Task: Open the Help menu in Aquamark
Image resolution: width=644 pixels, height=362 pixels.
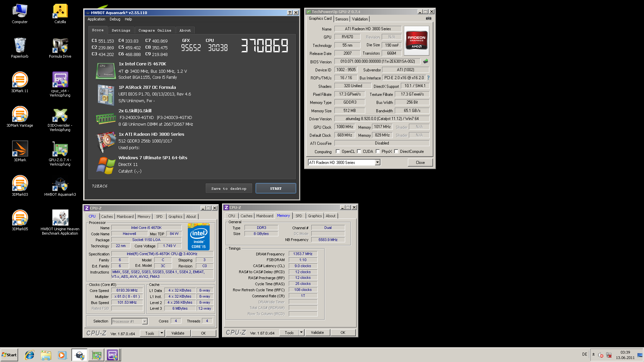Action: pos(128,19)
